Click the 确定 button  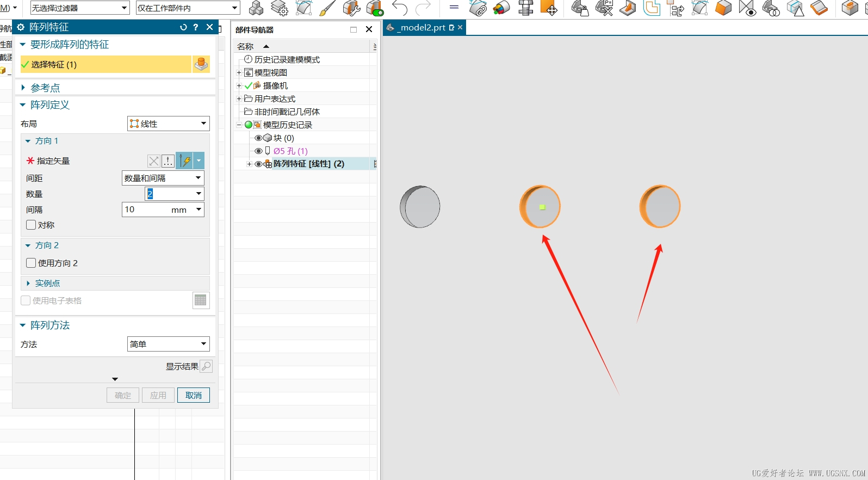pos(123,395)
